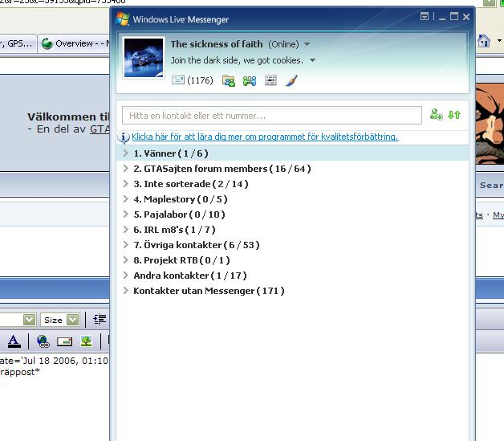Click the Hitta en kontakt search field
The image size is (504, 441).
272,115
